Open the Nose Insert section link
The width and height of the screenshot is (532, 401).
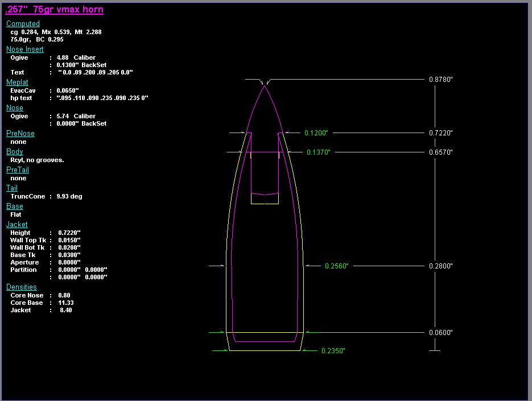24,49
